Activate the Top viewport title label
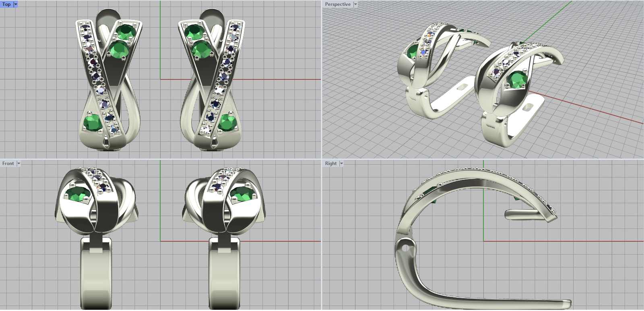644x311 pixels. tap(6, 4)
